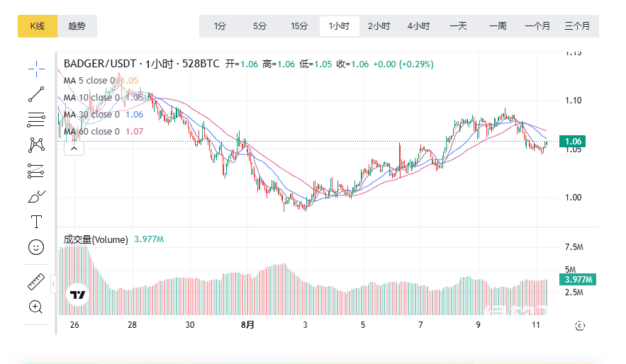
Task: Choose the forecasting and measurement tool
Action: [x=36, y=171]
